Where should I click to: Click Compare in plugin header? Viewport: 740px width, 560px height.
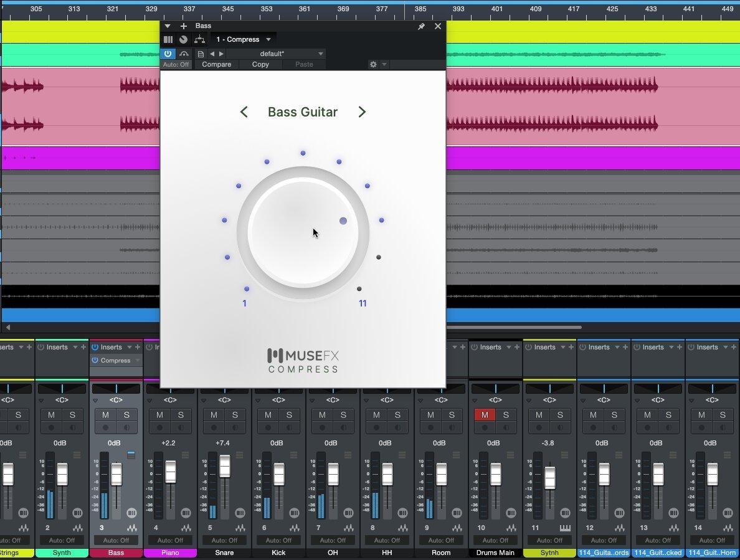point(217,65)
